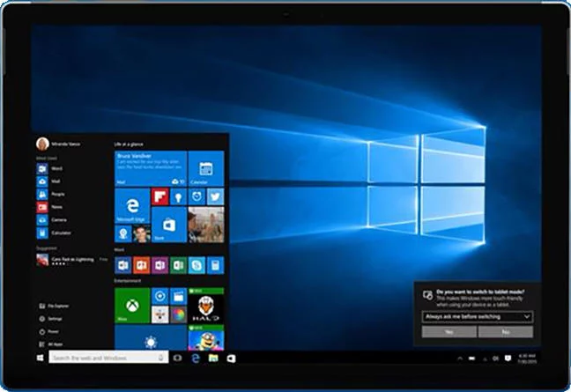Screen dimensions: 571x392
Task: Open the Word tile in the Work group
Action: [x=123, y=265]
